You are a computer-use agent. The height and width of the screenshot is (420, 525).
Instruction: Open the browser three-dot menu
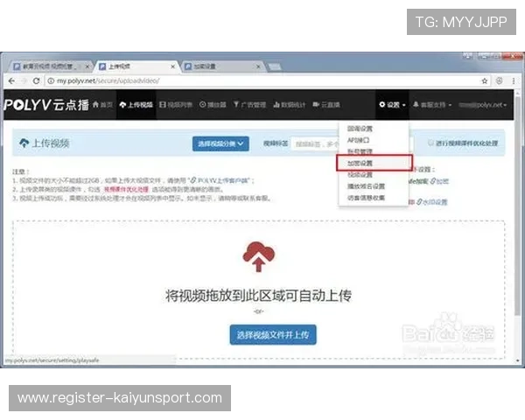(514, 80)
